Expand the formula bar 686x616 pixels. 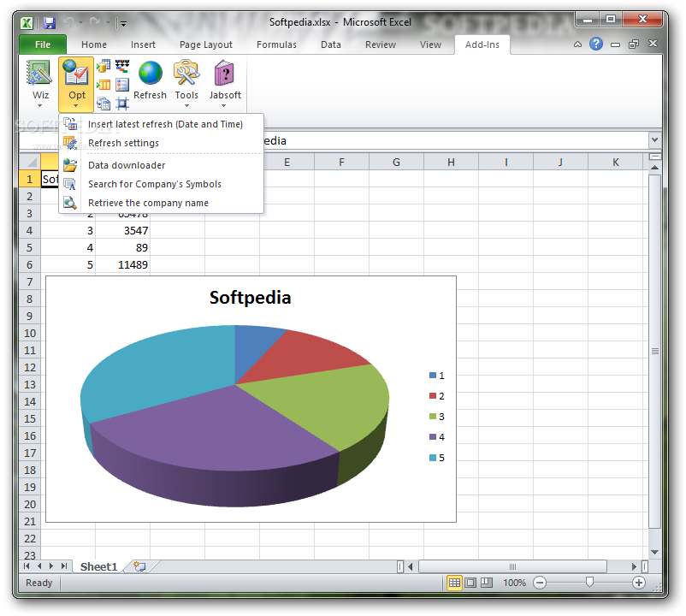point(654,140)
